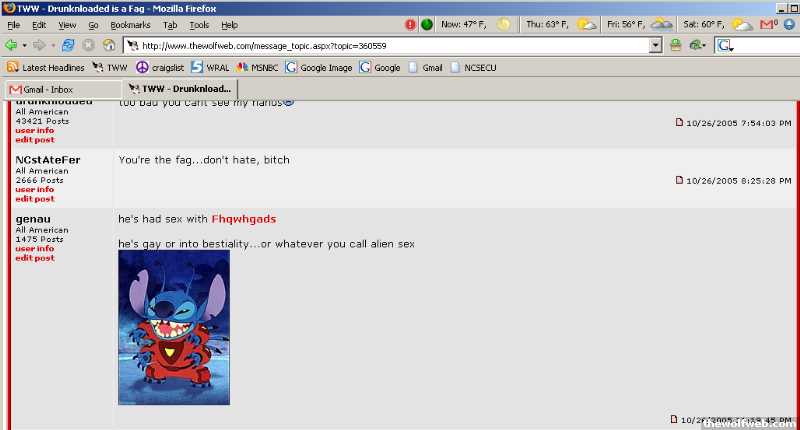Open the File menu
Image resolution: width=800 pixels, height=430 pixels.
14,25
